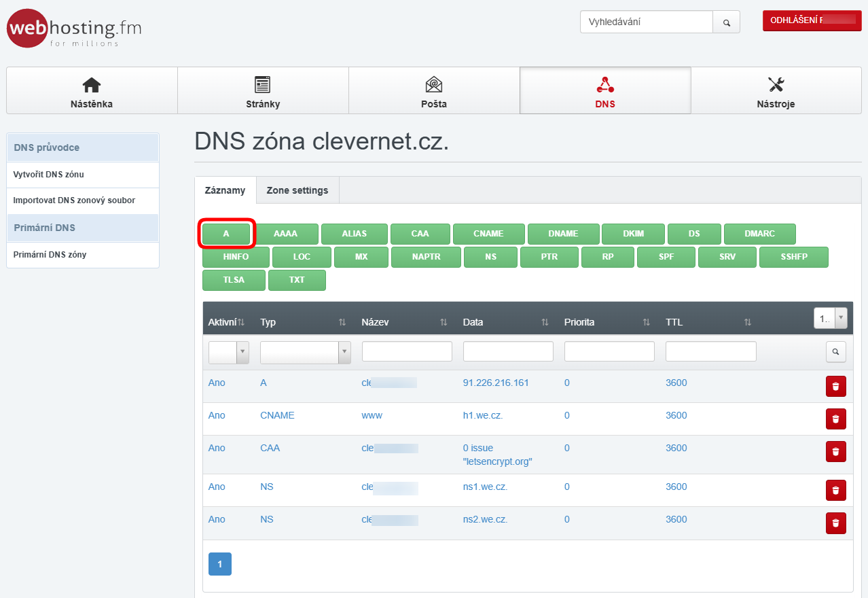Image resolution: width=868 pixels, height=598 pixels.
Task: Add a new TXT record
Action: (297, 280)
